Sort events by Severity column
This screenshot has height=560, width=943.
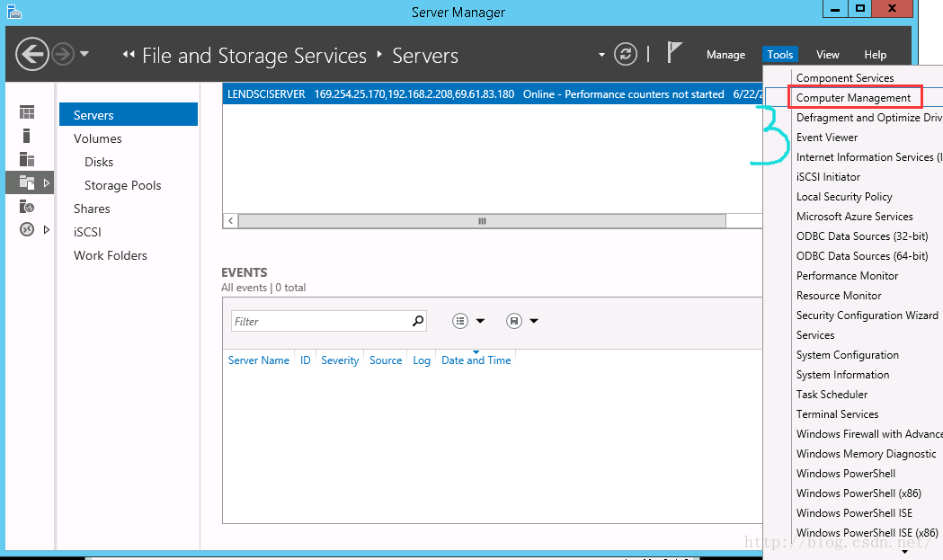[x=340, y=360]
